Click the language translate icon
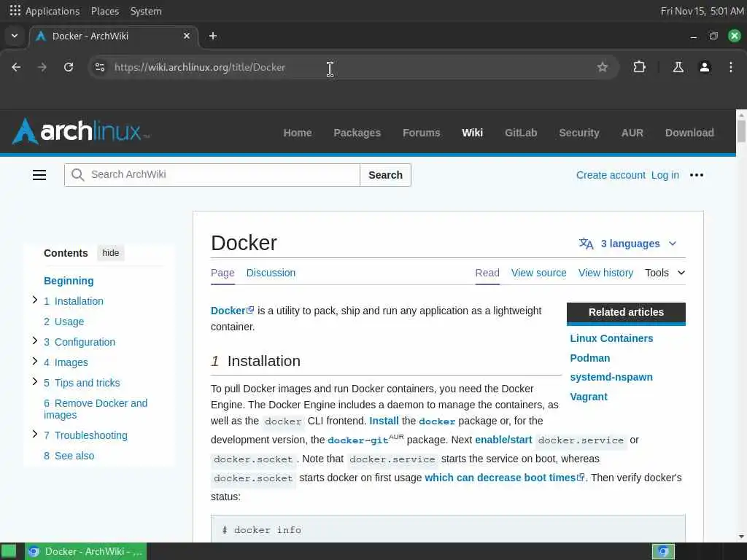 [x=586, y=244]
